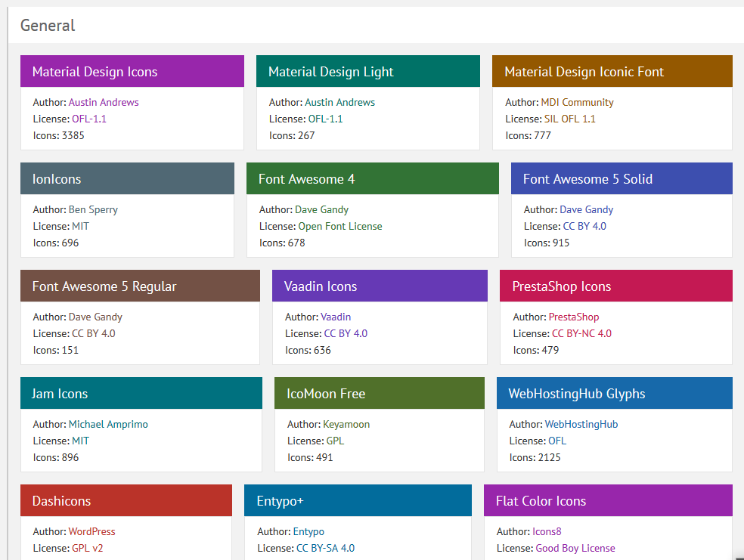Select the 'Icons: 491' count text
This screenshot has height=560, width=744.
(x=310, y=457)
